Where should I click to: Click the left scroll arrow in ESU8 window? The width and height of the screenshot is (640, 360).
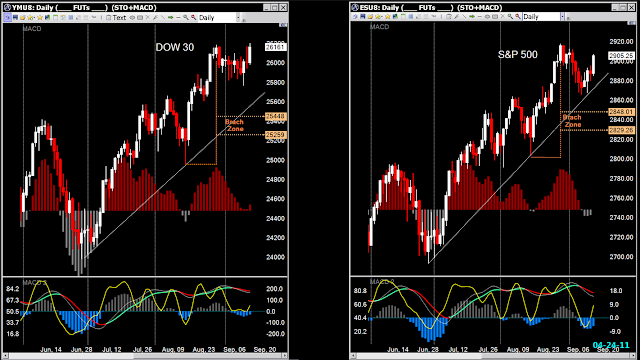tap(353, 356)
